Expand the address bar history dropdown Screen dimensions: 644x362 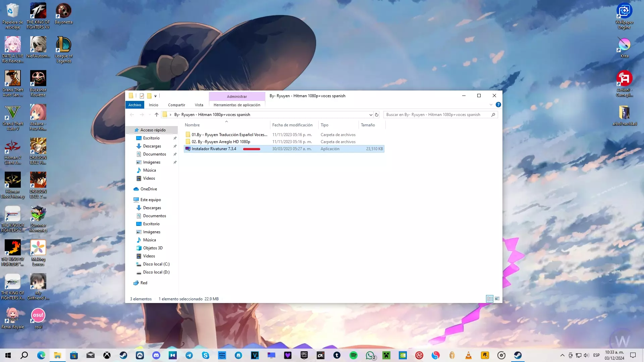pos(371,115)
